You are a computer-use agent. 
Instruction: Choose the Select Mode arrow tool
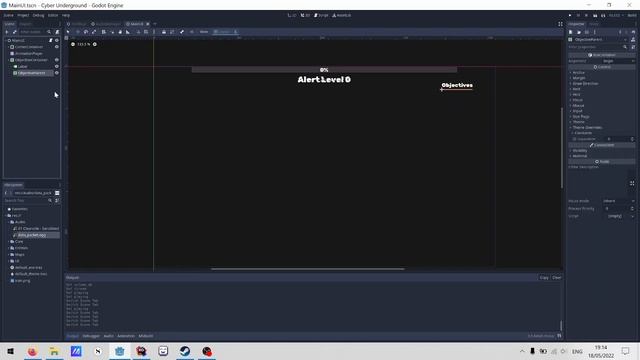(x=68, y=32)
